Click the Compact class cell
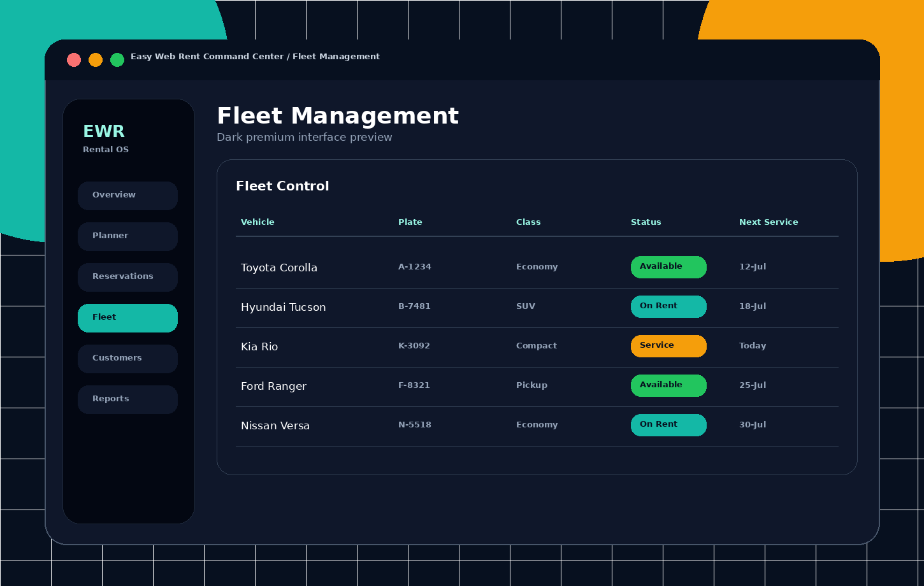The height and width of the screenshot is (586, 924). [x=537, y=346]
